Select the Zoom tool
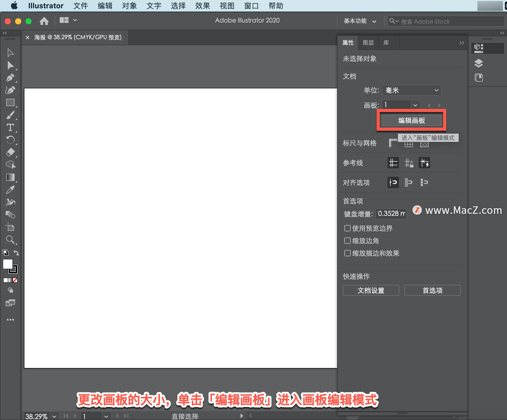507x420 pixels. [x=10, y=240]
